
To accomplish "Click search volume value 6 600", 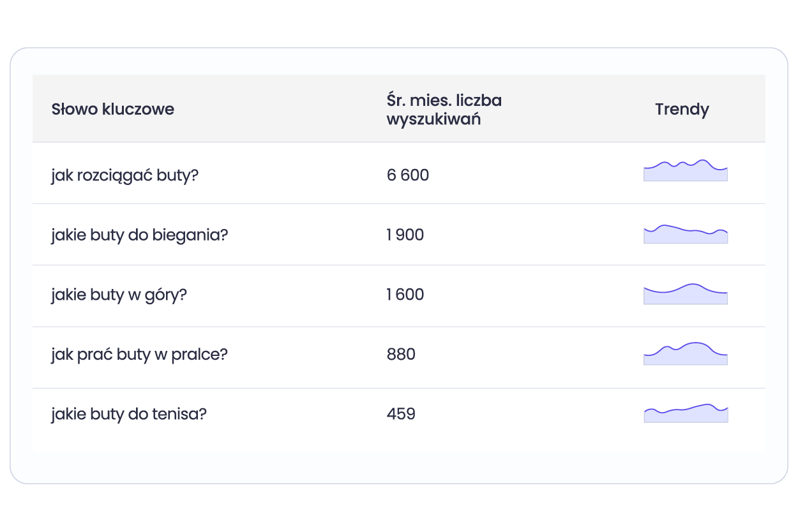I will (x=408, y=175).
